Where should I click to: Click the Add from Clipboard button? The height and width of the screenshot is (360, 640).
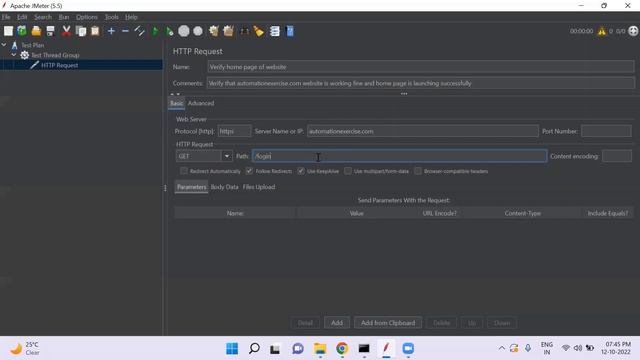point(388,322)
